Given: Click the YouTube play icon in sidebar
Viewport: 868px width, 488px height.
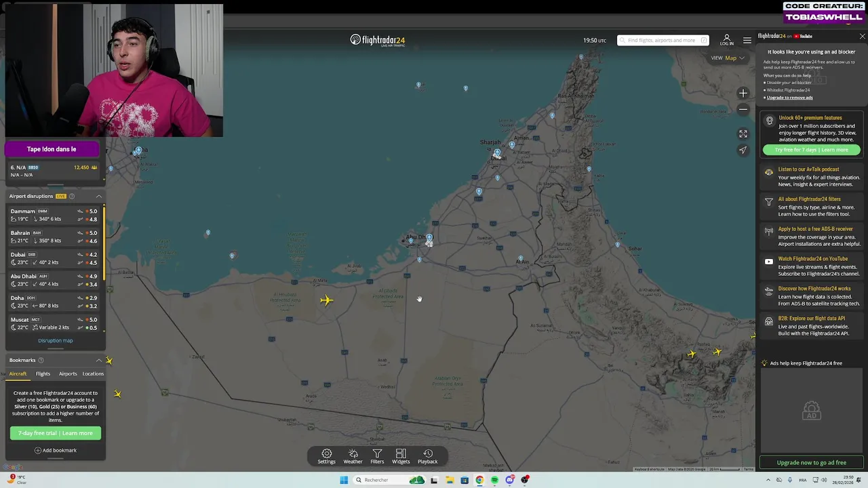Looking at the screenshot, I should click(x=768, y=262).
